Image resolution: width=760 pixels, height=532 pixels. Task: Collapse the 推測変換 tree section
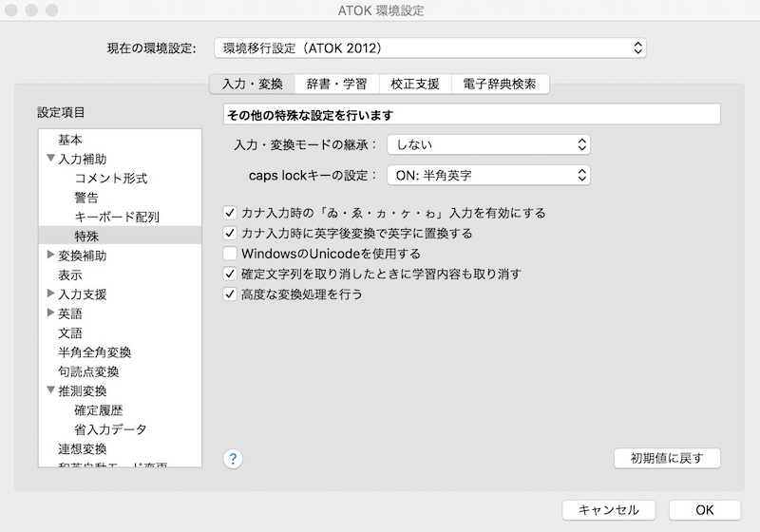(x=50, y=390)
